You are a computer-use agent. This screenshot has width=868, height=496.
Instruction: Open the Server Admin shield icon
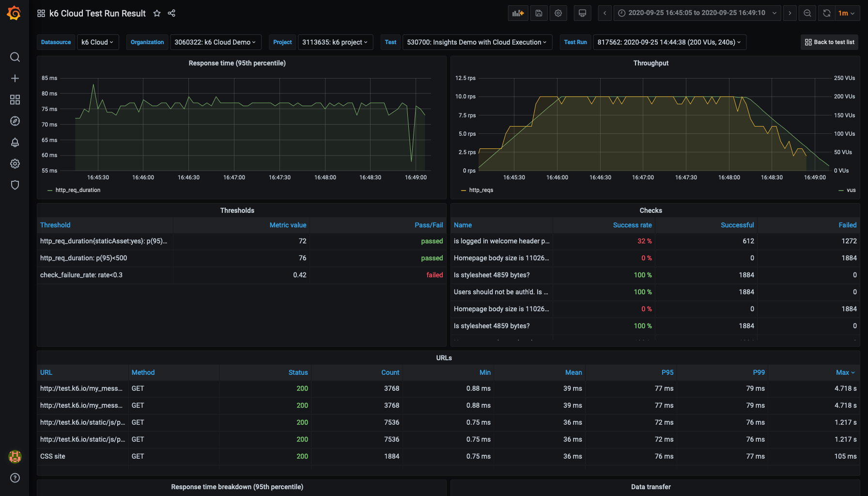click(x=15, y=185)
